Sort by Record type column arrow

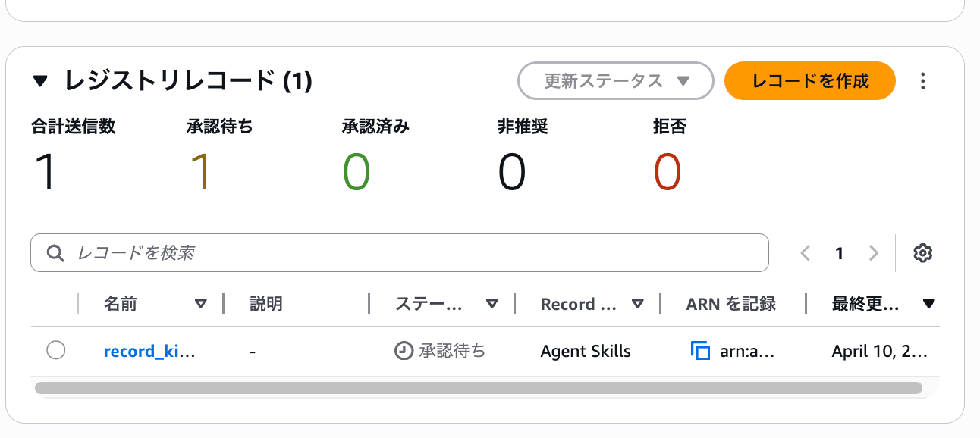(x=637, y=304)
